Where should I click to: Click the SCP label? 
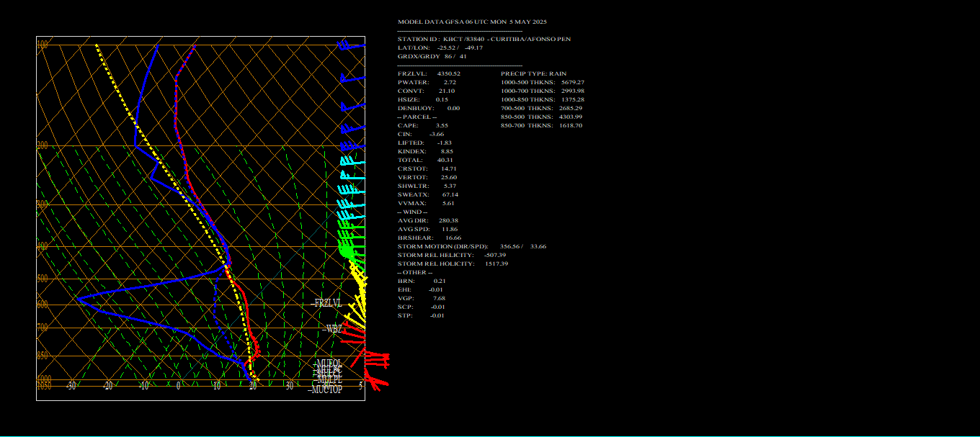pos(404,307)
